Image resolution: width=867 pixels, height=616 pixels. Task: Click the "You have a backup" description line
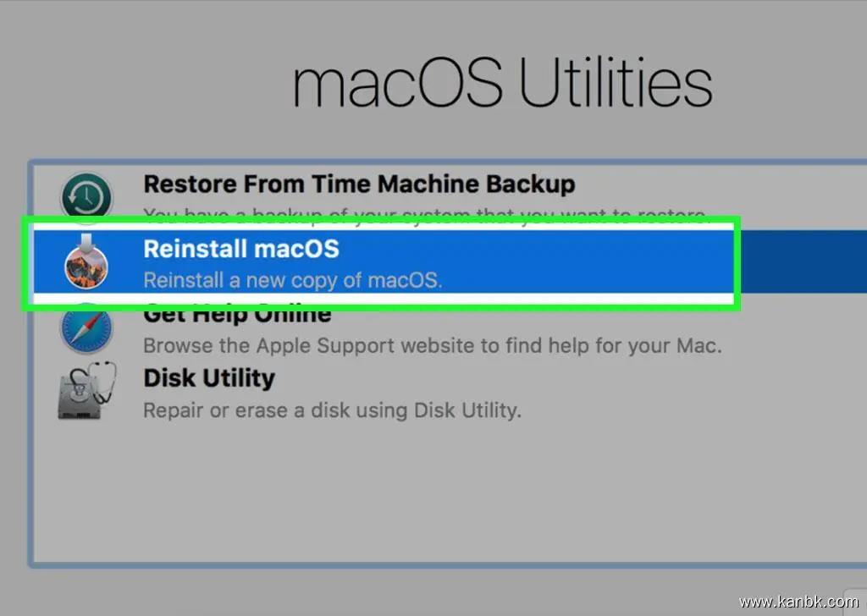[423, 214]
